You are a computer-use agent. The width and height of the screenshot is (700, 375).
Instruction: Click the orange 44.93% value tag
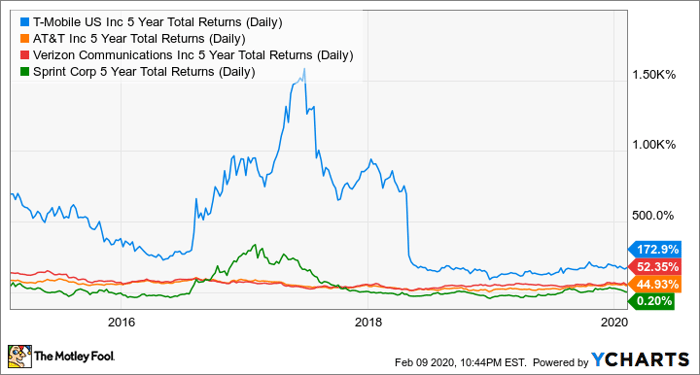(654, 284)
